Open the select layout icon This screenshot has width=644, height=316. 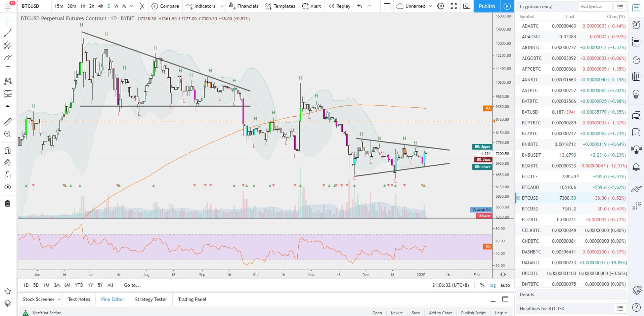coord(387,6)
